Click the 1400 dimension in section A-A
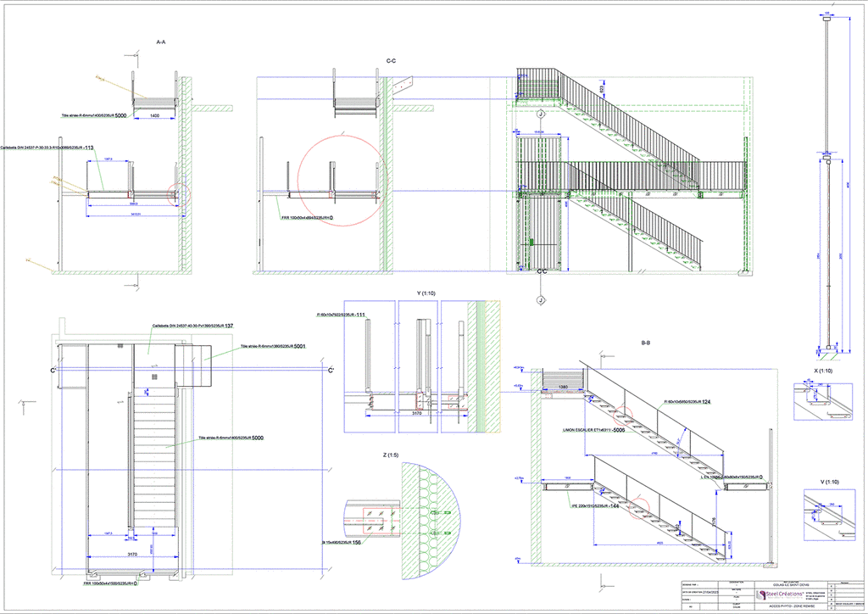Screen dimensions: 868x614 point(155,115)
